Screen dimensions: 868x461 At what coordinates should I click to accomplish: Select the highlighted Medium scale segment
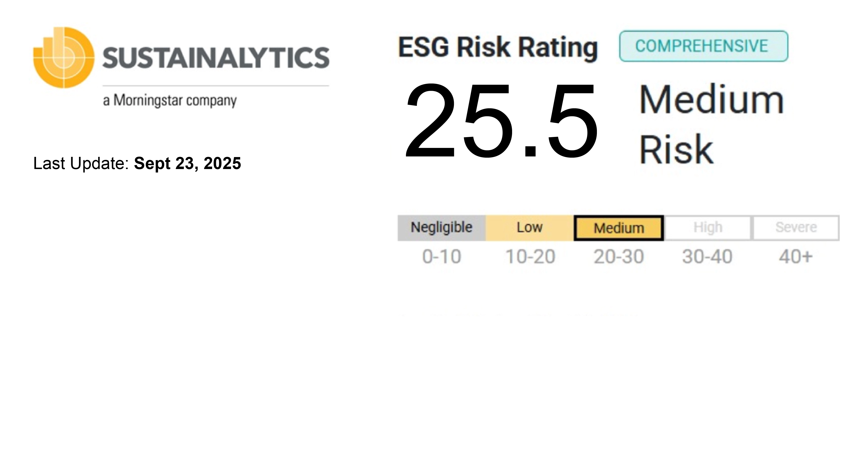[619, 228]
